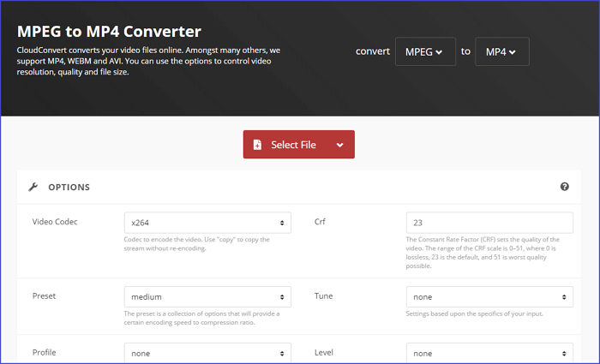600x364 pixels.
Task: Open the Video Codec x264 dropdown
Action: tap(207, 223)
